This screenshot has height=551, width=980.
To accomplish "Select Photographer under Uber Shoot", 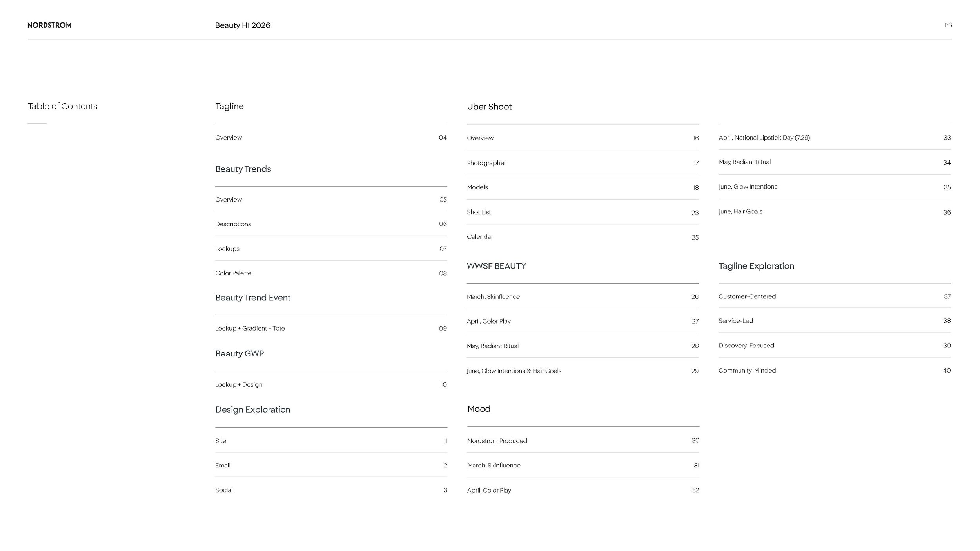I will click(x=486, y=163).
